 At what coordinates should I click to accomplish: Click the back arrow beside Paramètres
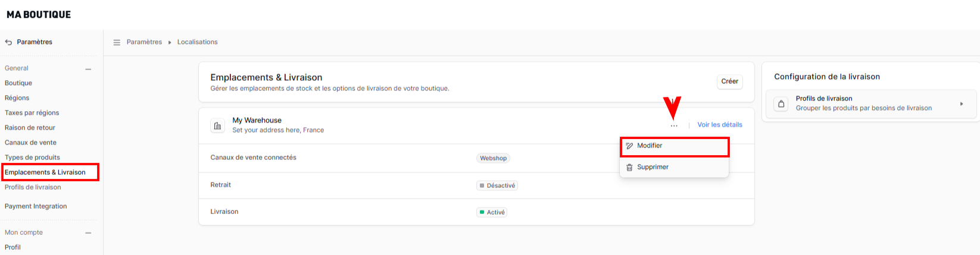coord(8,42)
